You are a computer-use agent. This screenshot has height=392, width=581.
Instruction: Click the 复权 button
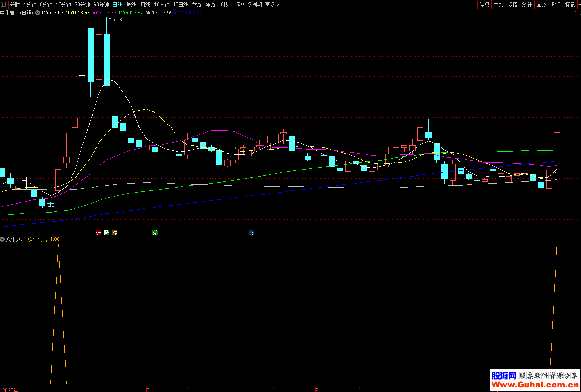(484, 5)
